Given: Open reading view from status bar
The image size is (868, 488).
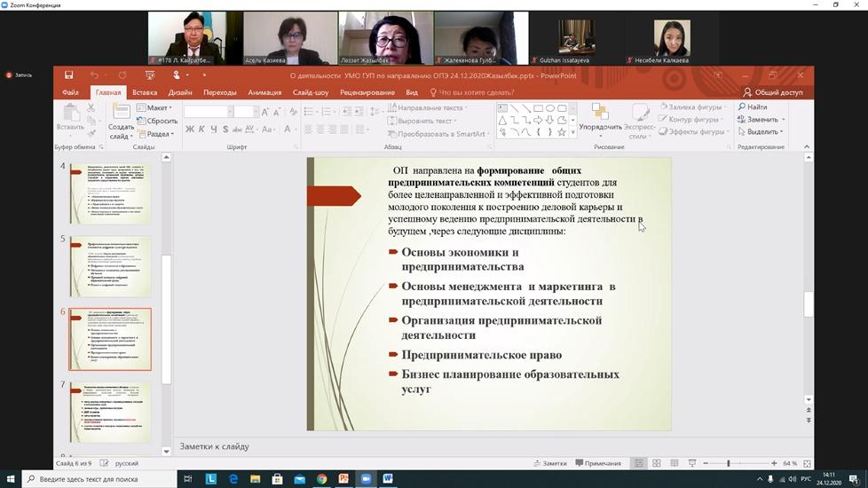Looking at the screenshot, I should click(674, 463).
